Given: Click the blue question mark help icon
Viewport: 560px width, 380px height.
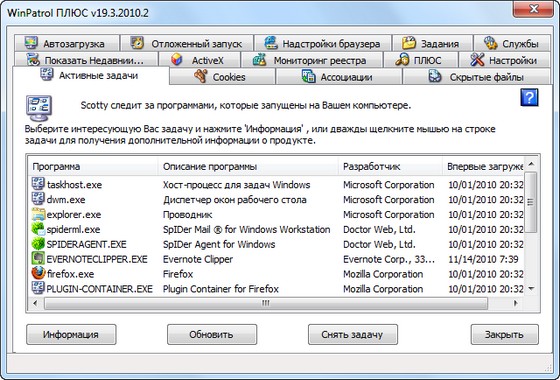Looking at the screenshot, I should pos(529,98).
